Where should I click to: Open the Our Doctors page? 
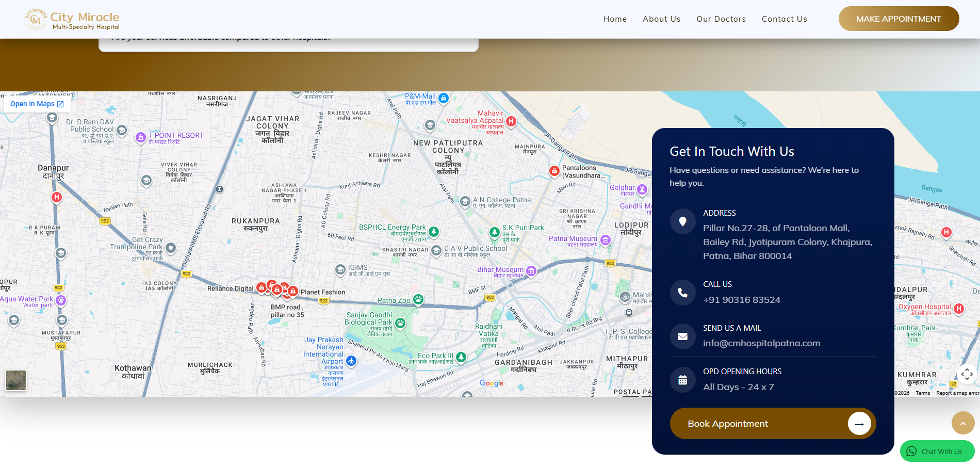[721, 19]
